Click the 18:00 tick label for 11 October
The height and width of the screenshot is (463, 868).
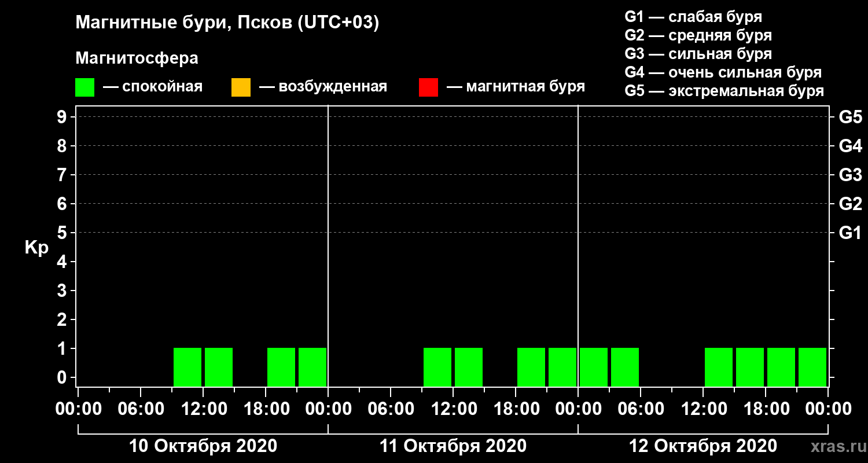(x=516, y=409)
